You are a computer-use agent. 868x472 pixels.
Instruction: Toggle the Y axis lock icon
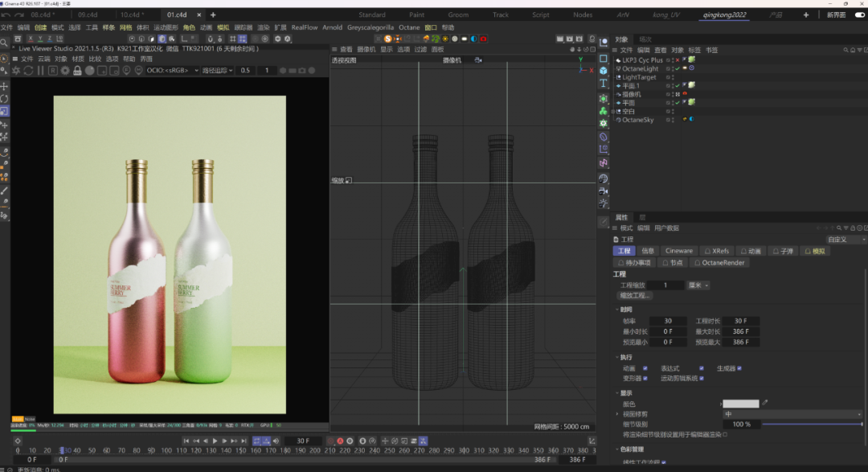[40, 39]
